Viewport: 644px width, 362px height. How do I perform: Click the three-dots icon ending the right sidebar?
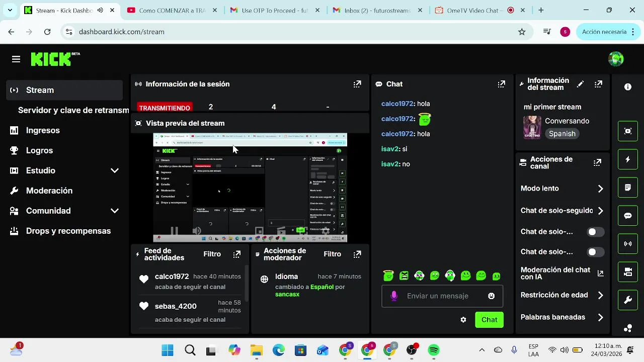[628, 328]
